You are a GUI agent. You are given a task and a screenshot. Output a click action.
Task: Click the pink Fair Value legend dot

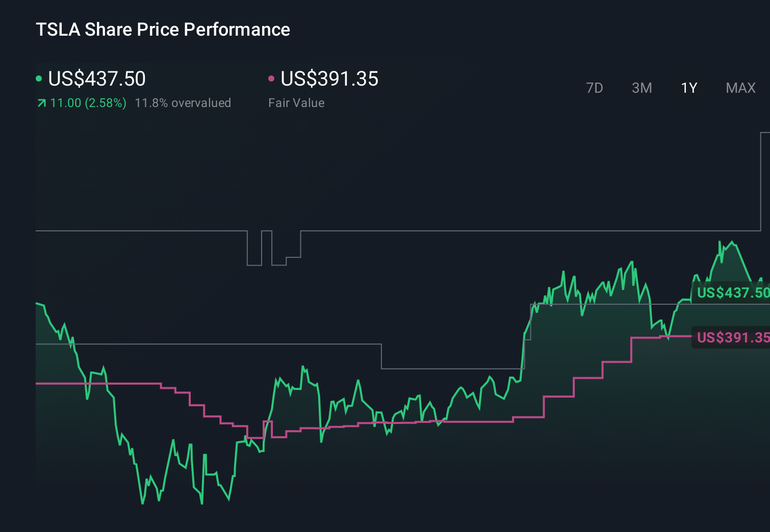(x=271, y=78)
